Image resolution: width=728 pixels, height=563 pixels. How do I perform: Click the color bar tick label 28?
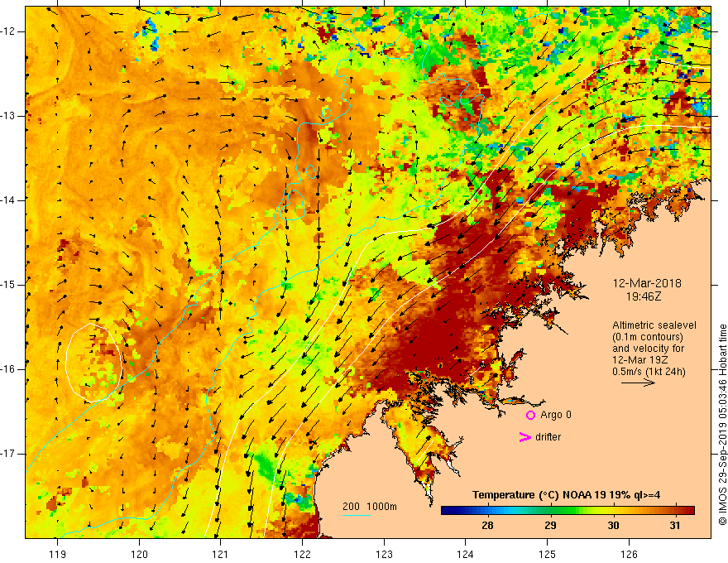(487, 526)
